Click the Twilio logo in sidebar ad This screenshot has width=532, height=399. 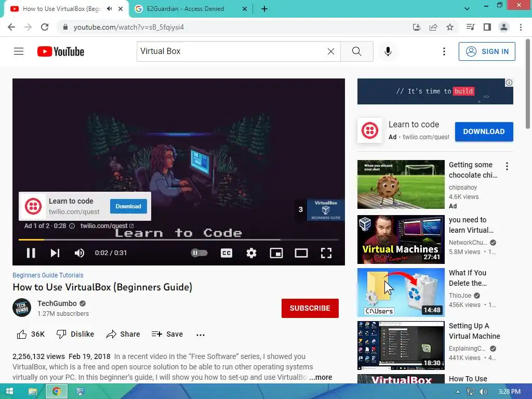click(370, 130)
